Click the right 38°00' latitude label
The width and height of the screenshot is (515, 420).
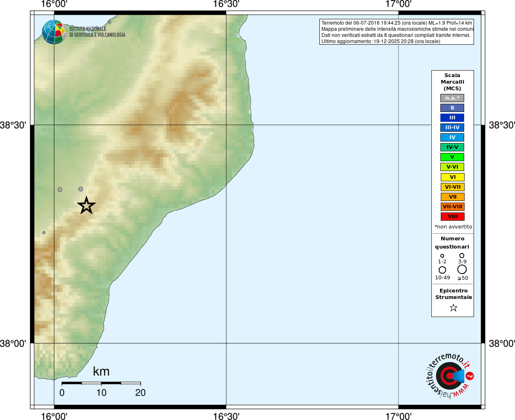pos(502,343)
